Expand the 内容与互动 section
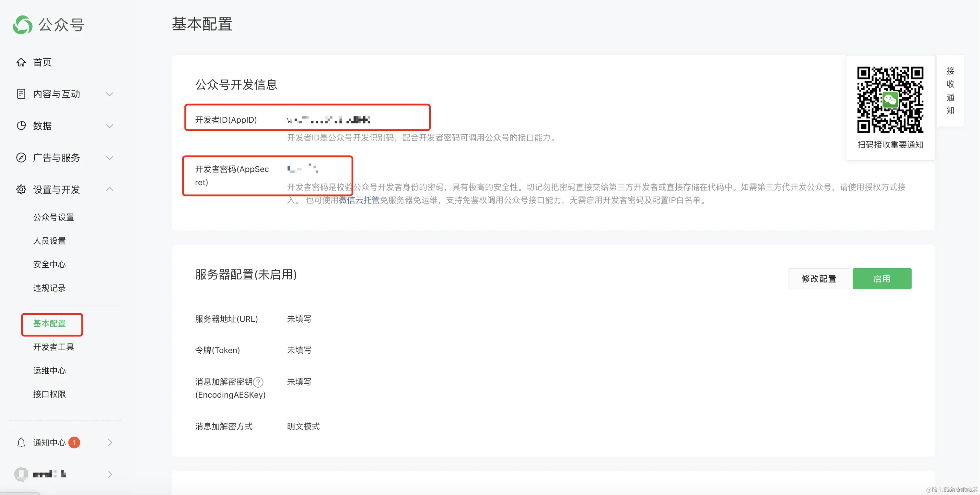The width and height of the screenshot is (980, 495). coord(110,94)
